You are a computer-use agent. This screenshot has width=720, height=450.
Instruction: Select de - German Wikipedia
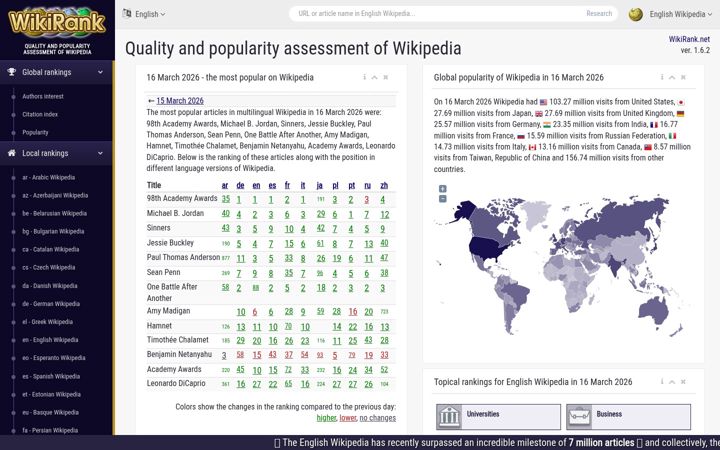(51, 304)
